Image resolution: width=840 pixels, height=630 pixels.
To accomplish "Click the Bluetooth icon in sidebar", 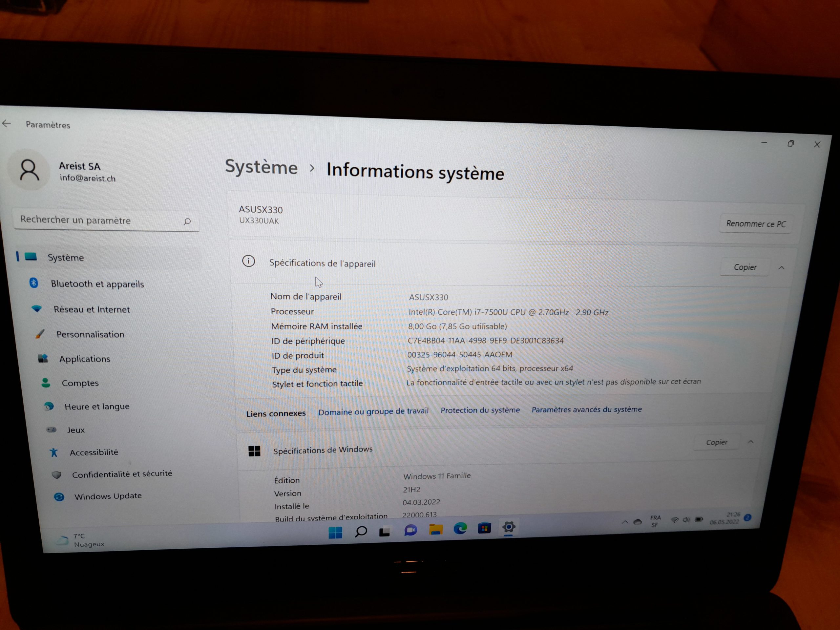I will click(x=33, y=283).
